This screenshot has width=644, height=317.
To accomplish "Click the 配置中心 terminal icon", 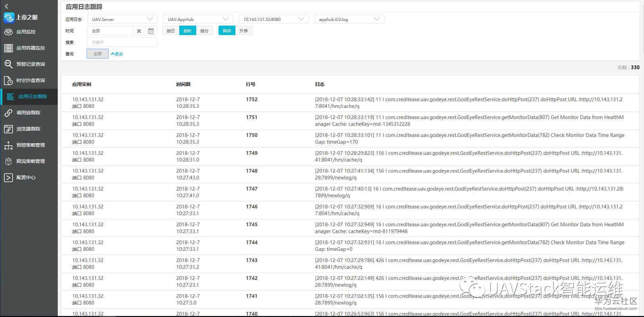I will (x=8, y=177).
